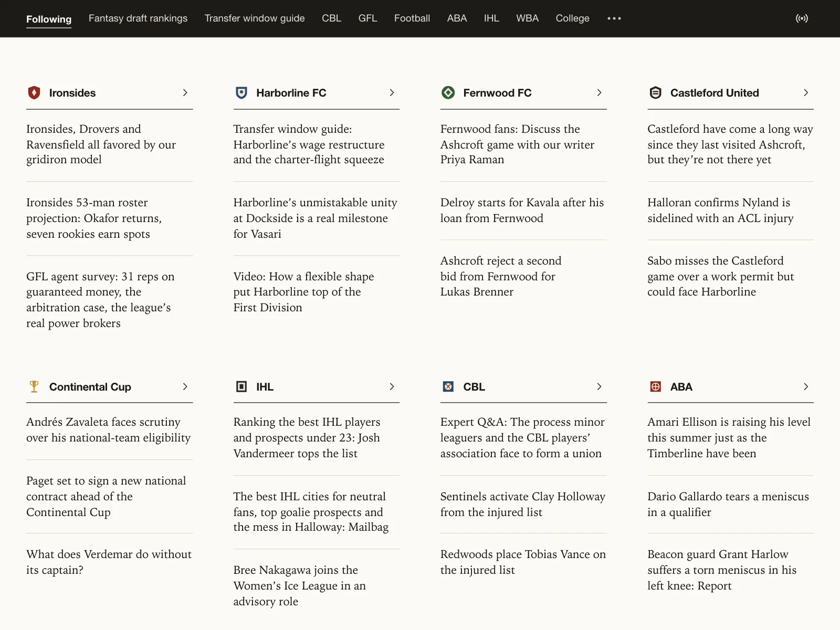Viewport: 840px width, 630px height.
Task: Open the WBA nav item
Action: (527, 18)
